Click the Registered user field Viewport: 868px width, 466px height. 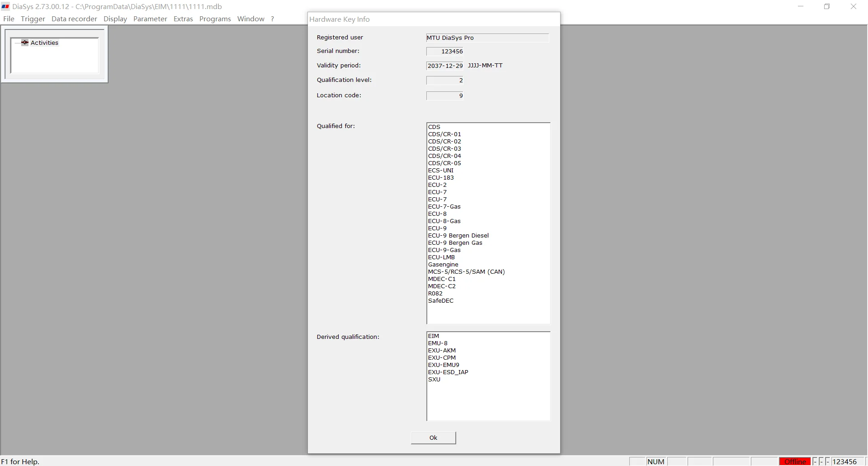click(487, 38)
